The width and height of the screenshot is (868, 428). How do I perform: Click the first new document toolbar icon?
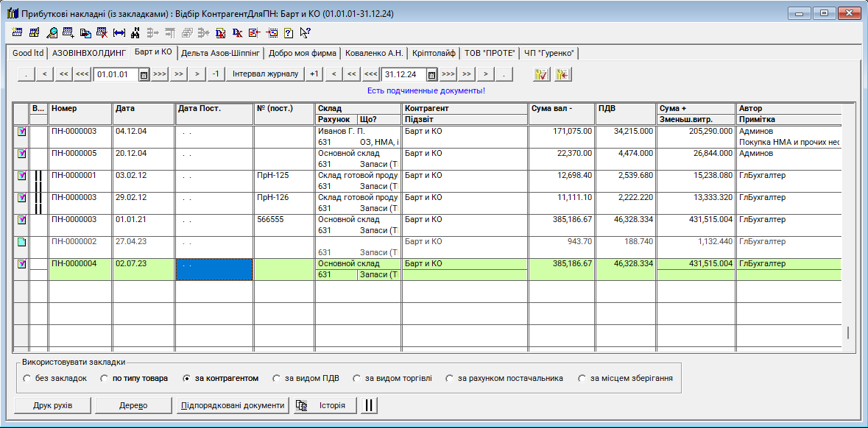point(17,32)
